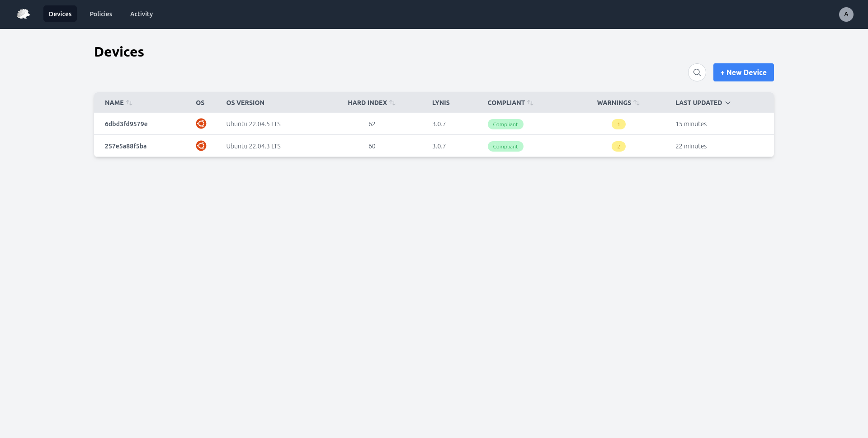The height and width of the screenshot is (438, 868).
Task: Open device 6dbd3fd9579e details
Action: [x=126, y=124]
